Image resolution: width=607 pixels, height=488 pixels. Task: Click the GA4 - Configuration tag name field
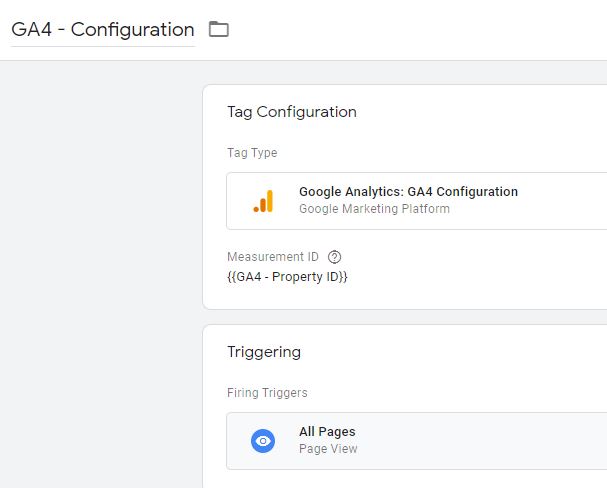pos(102,30)
